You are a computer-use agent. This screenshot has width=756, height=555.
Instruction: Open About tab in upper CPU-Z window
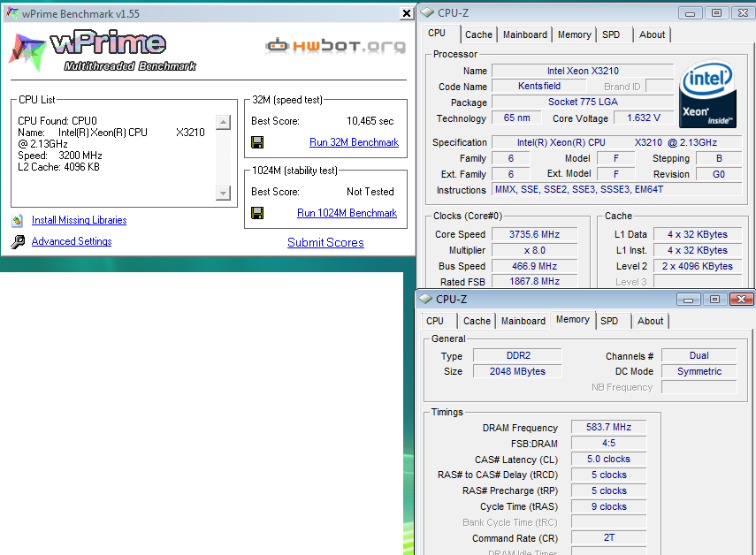(652, 34)
